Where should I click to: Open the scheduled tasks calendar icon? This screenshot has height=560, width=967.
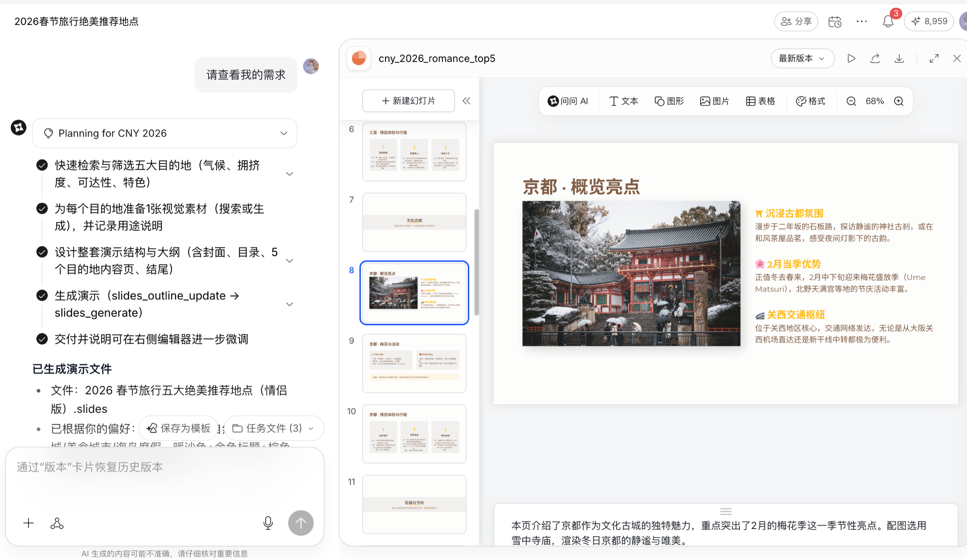(x=835, y=21)
